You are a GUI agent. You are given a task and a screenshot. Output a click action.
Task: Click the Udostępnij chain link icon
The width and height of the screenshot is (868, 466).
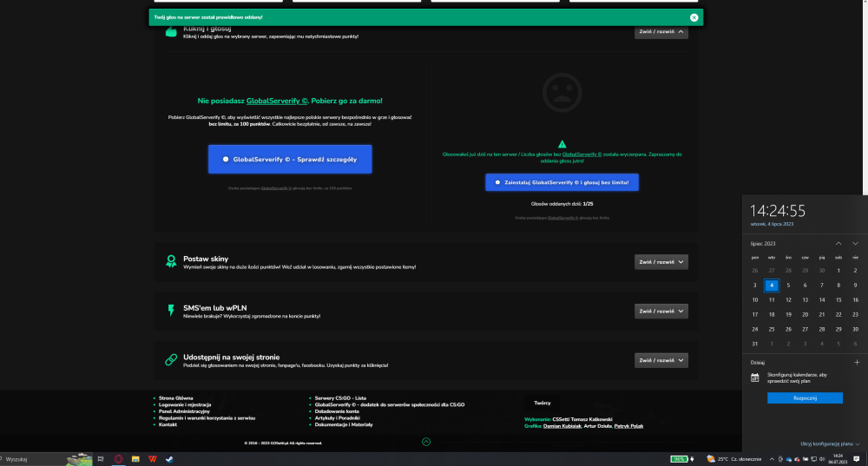click(171, 360)
